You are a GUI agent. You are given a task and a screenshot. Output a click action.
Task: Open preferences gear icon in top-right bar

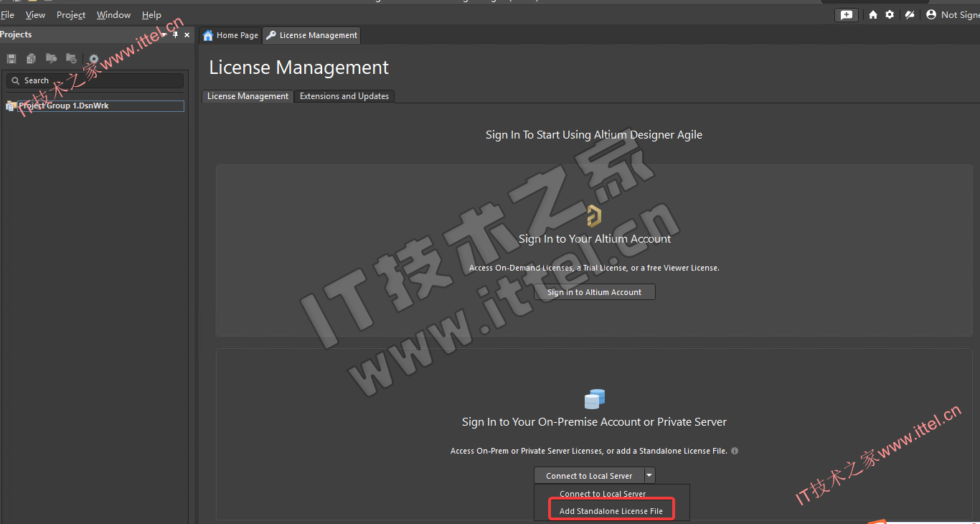[x=890, y=15]
